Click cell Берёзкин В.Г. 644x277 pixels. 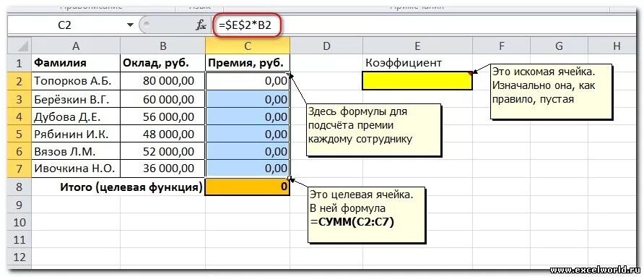coord(76,99)
